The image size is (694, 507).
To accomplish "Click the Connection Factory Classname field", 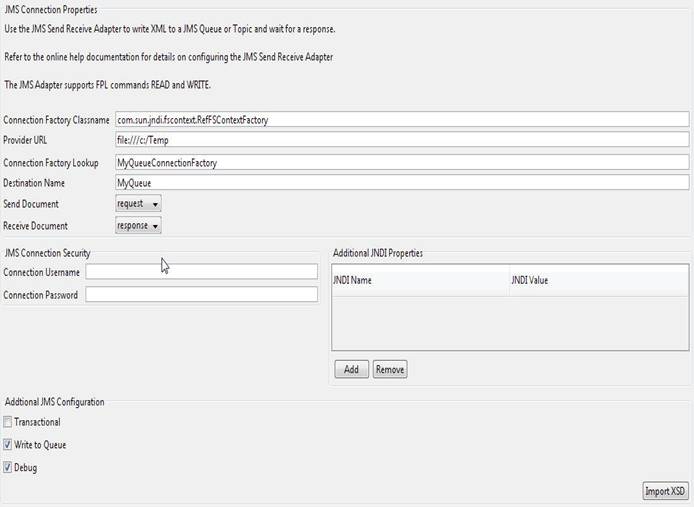I will coord(402,120).
